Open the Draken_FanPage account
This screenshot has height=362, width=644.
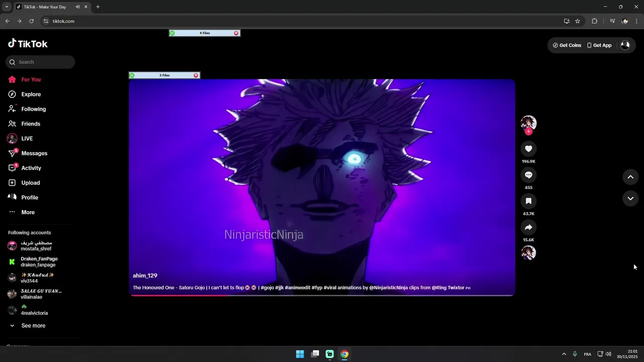point(39,262)
